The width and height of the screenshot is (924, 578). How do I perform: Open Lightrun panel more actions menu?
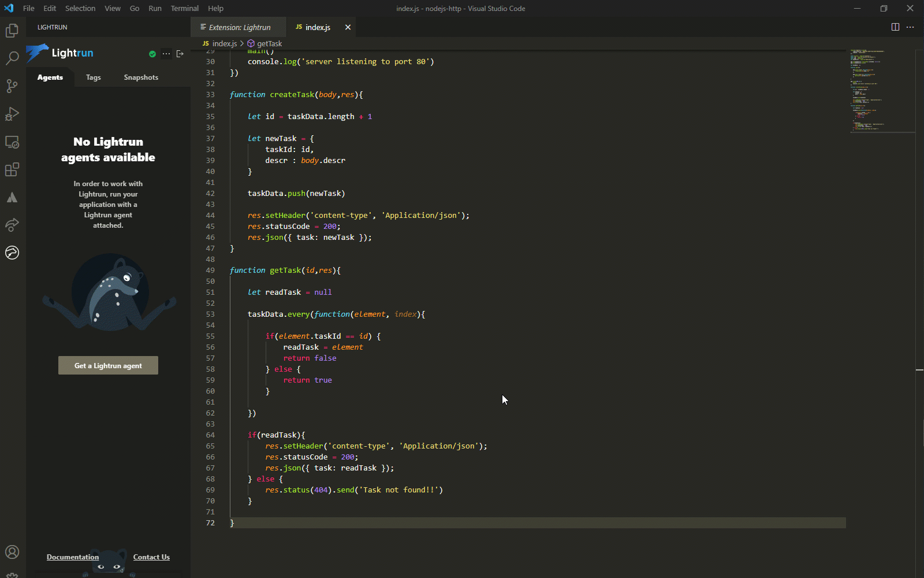click(166, 53)
